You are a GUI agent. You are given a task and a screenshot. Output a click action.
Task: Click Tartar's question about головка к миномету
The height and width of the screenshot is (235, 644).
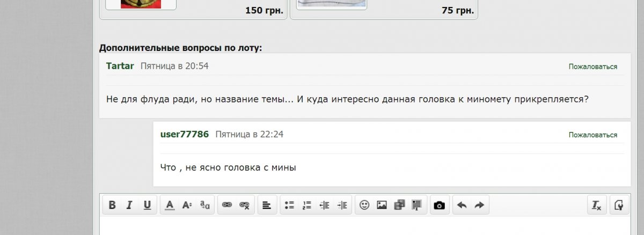coord(348,99)
